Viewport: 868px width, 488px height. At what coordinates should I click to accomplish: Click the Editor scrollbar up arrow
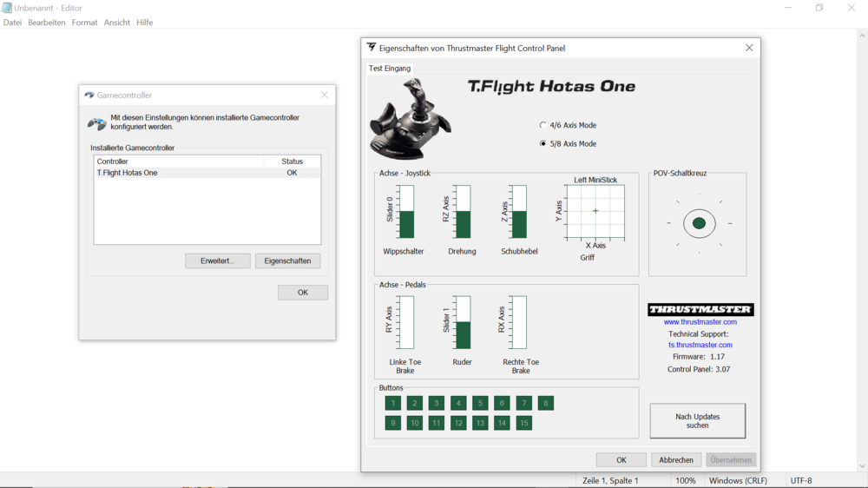(862, 35)
